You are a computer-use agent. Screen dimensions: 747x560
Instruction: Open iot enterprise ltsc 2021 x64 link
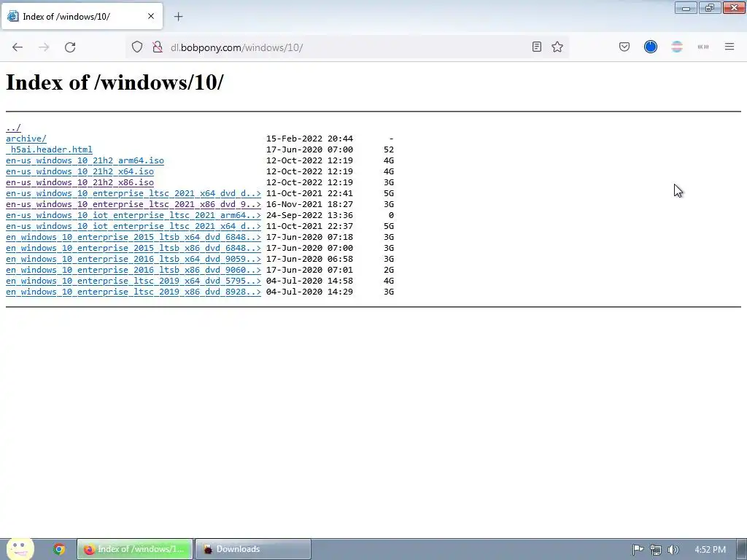tap(133, 226)
